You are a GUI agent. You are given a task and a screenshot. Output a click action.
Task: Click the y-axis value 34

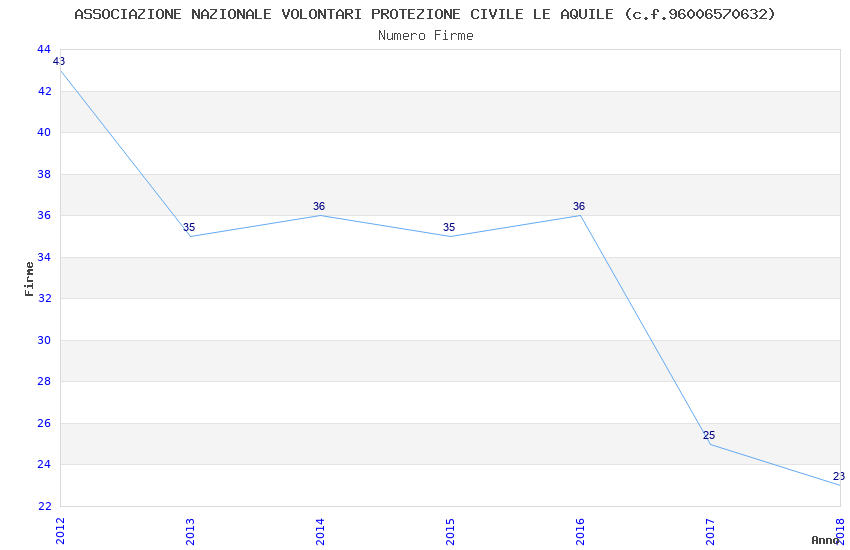(44, 257)
